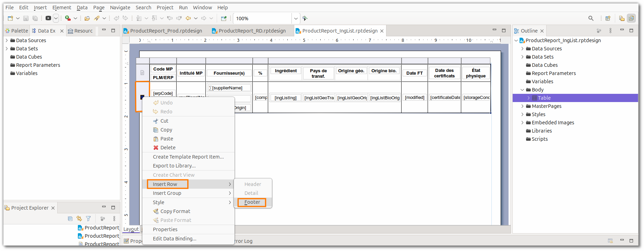Screen dimensions: 644x251
Task: Click the Search magnifier icon
Action: (x=591, y=18)
